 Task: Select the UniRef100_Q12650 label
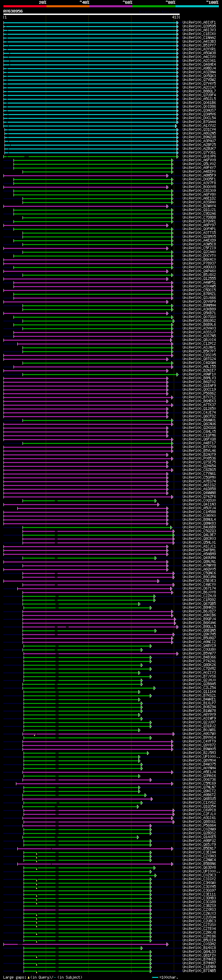pos(199,408)
